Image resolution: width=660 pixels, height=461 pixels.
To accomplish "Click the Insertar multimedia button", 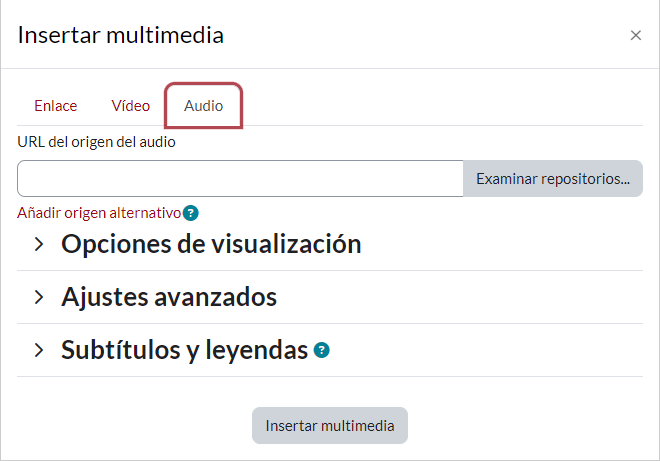I will point(330,426).
